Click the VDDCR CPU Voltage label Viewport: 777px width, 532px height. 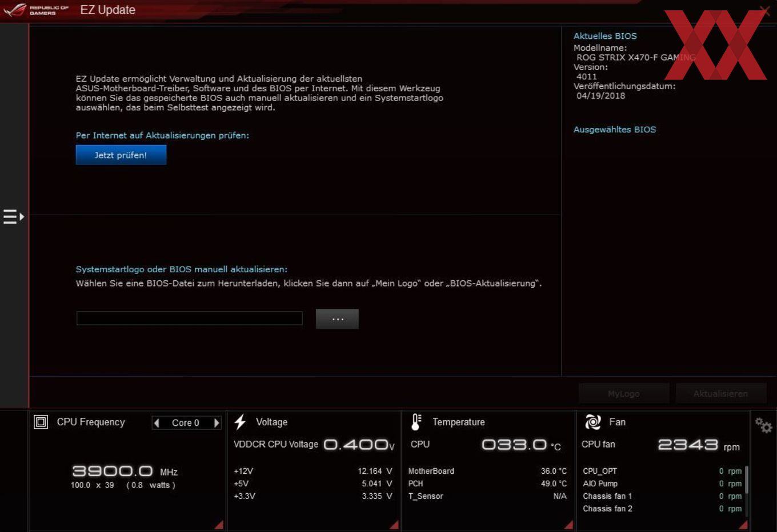[276, 444]
